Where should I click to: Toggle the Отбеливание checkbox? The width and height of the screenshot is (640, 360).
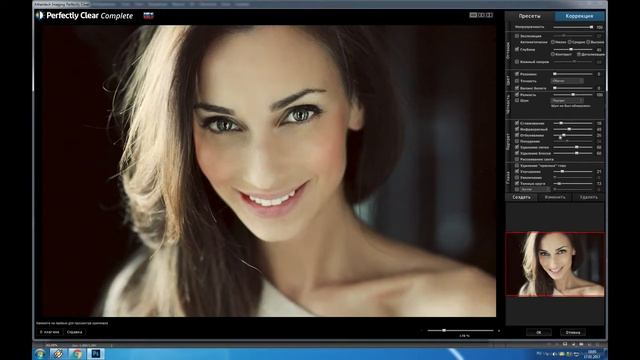click(517, 135)
